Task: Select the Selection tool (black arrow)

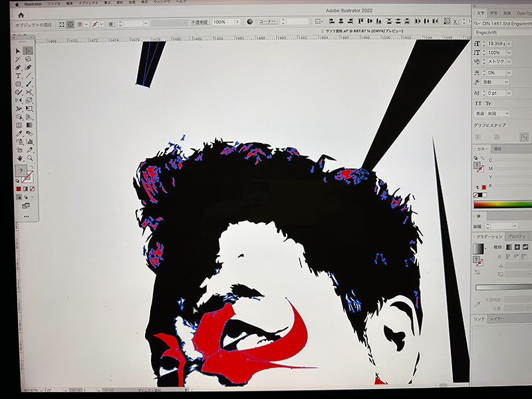Action: 18,51
